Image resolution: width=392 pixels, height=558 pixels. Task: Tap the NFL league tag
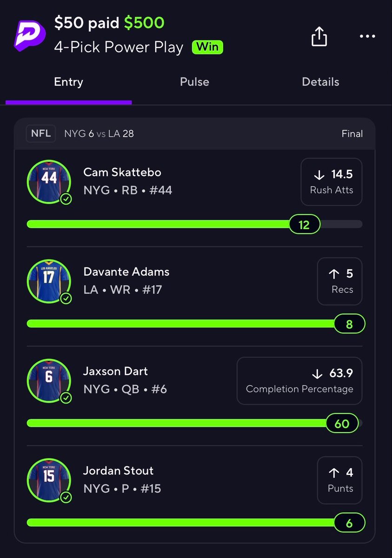pyautogui.click(x=41, y=133)
